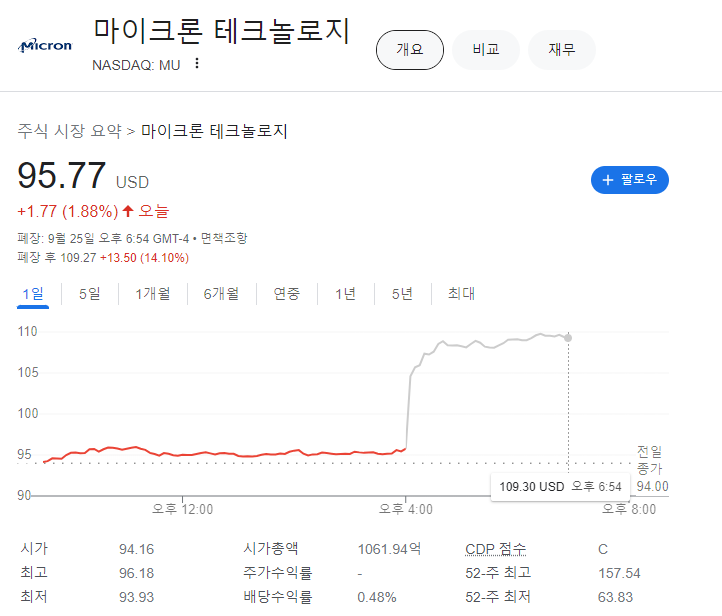722x616 pixels.
Task: Click the 마이크론 테크놀로지 page title
Action: coord(222,31)
